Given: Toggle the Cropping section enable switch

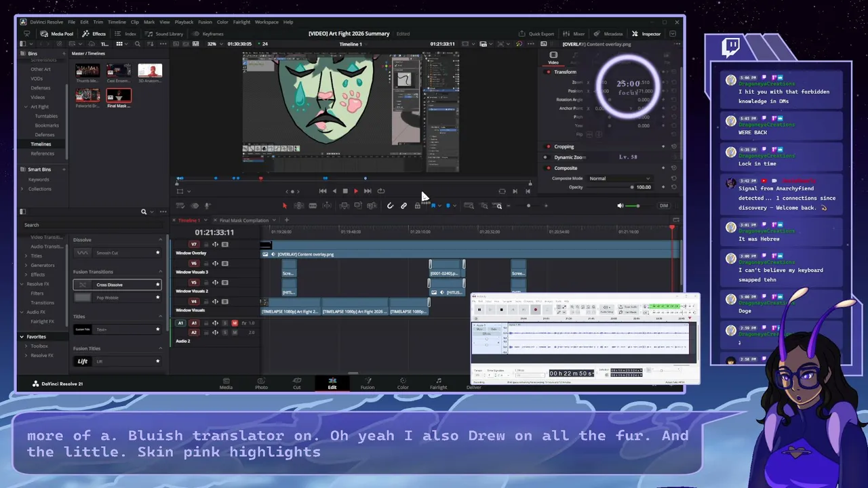Looking at the screenshot, I should (548, 146).
